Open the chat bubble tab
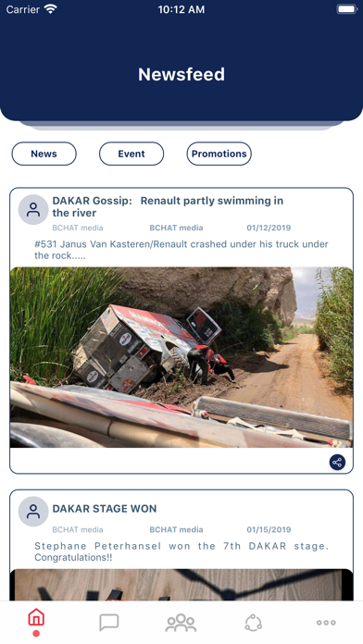 (109, 622)
